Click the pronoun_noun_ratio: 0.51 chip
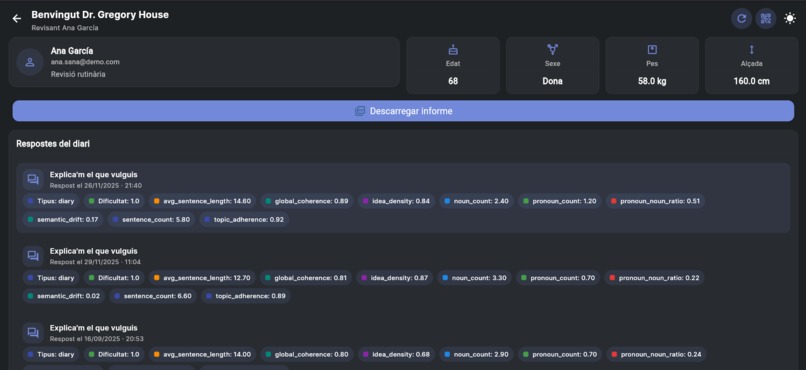Image resolution: width=806 pixels, height=370 pixels. click(655, 201)
